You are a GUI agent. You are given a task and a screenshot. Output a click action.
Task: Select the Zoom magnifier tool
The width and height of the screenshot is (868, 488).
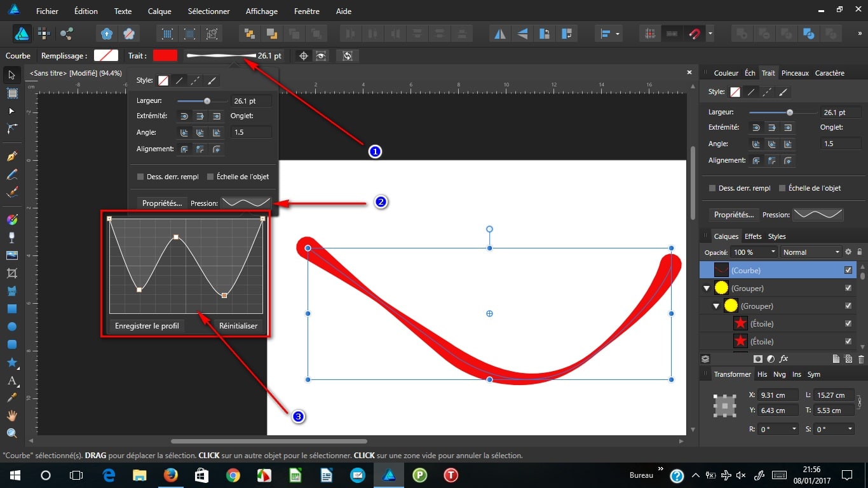[x=11, y=433]
